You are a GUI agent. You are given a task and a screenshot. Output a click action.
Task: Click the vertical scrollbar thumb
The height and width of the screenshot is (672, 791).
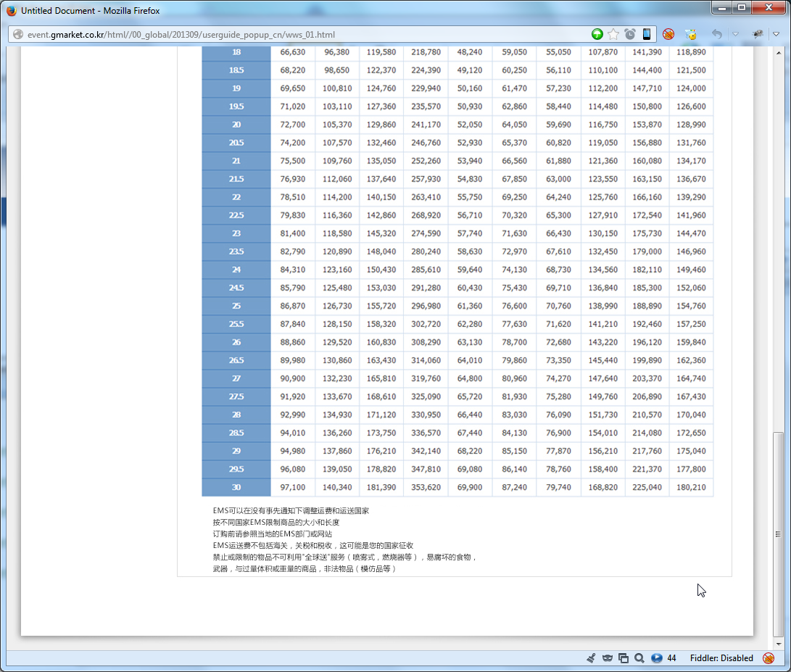[779, 534]
